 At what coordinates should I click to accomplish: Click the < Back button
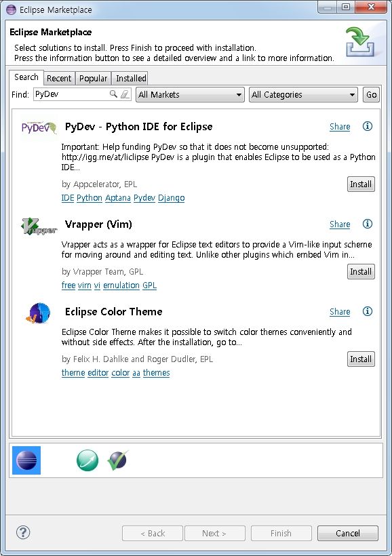point(153,534)
